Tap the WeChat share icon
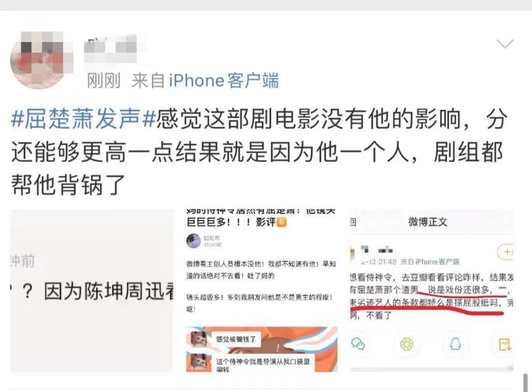The image size is (532, 392). [x=358, y=344]
